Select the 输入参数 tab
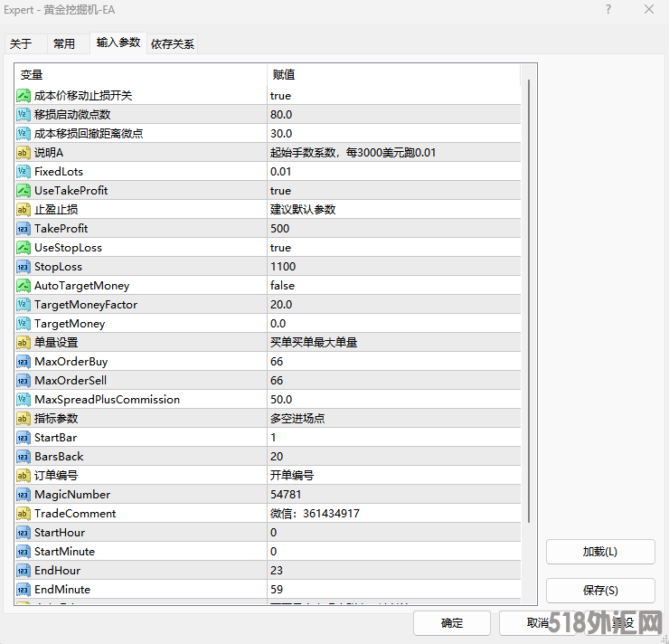Image resolution: width=669 pixels, height=644 pixels. (118, 43)
